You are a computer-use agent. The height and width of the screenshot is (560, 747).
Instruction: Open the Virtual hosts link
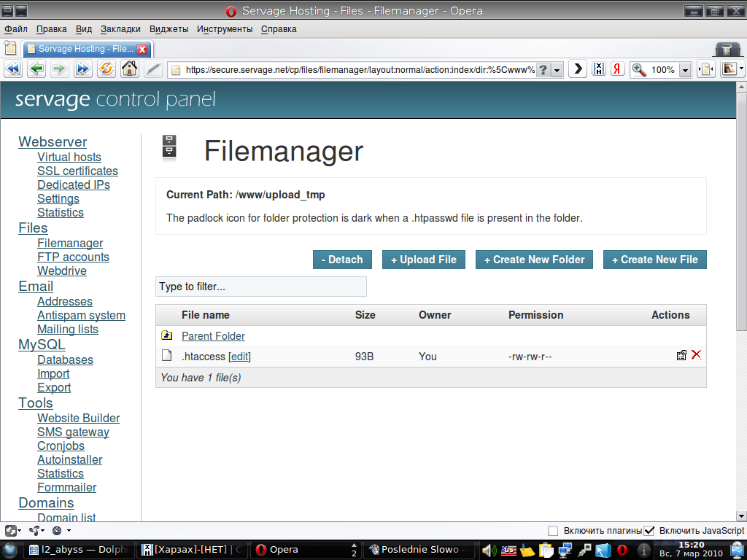69,157
